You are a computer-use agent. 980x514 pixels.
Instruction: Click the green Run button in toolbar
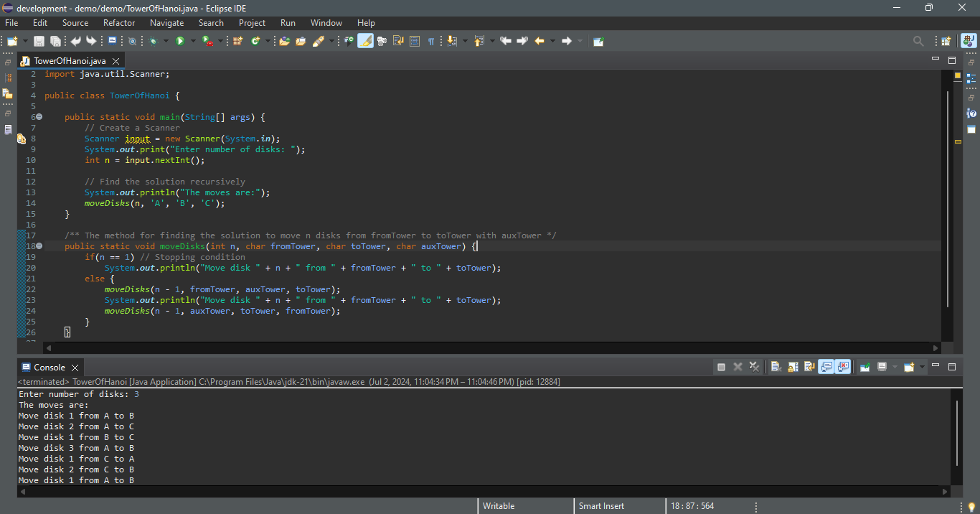tap(180, 41)
